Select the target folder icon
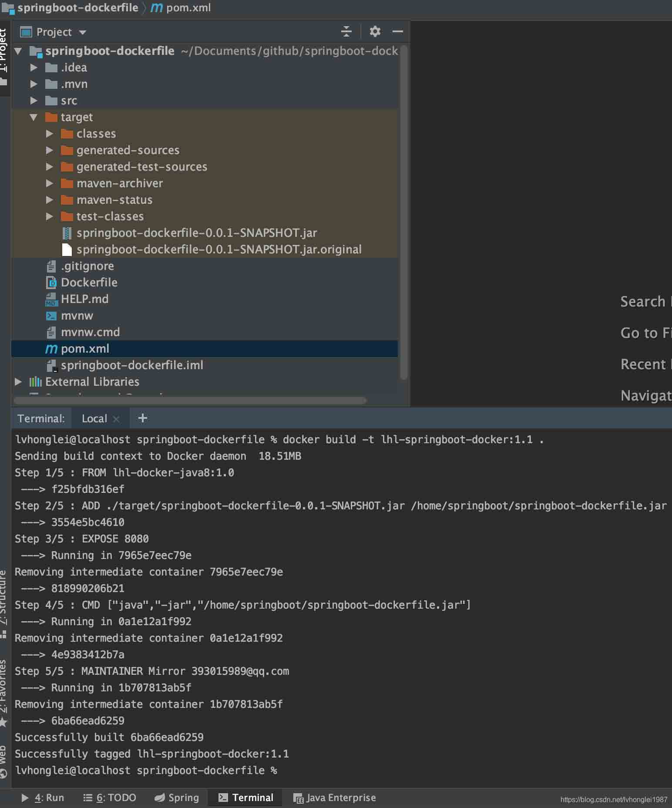The width and height of the screenshot is (672, 808). [51, 117]
